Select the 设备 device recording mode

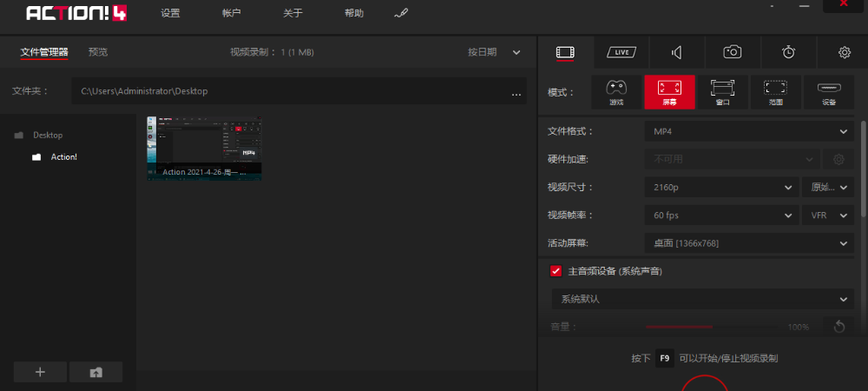click(829, 92)
